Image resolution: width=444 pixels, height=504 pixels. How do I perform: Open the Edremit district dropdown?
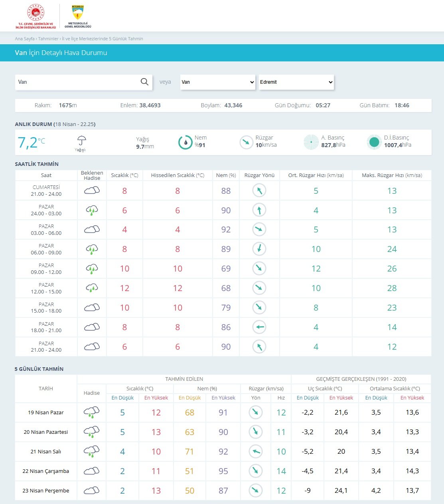tap(296, 82)
